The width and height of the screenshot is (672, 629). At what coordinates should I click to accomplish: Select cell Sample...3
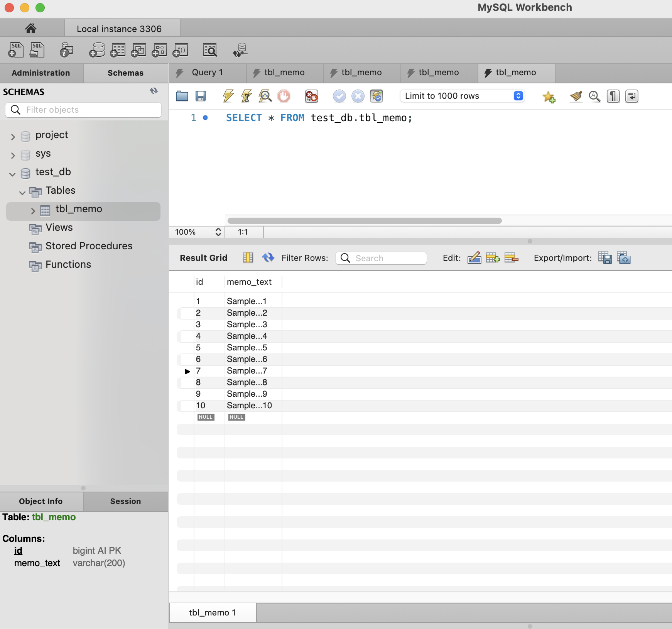pyautogui.click(x=253, y=325)
